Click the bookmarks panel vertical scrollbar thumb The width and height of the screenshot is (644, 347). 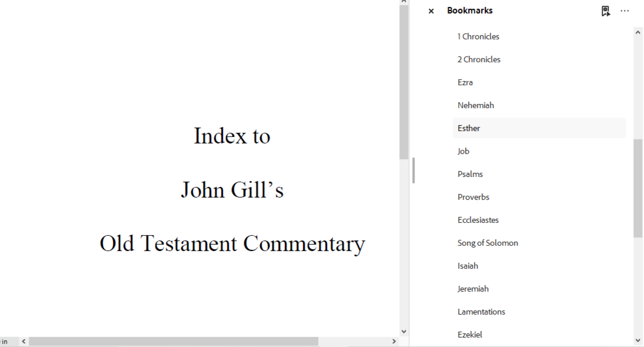(x=638, y=188)
